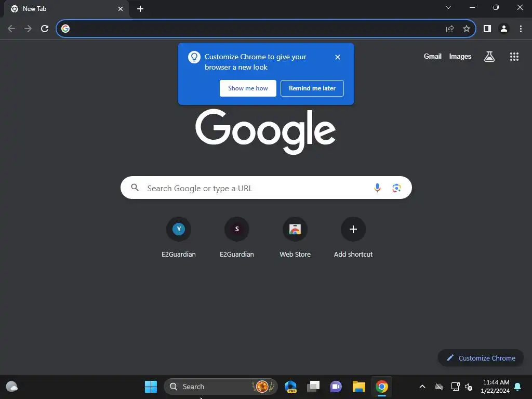The width and height of the screenshot is (532, 399).
Task: Open File Explorer from the taskbar
Action: [x=358, y=387]
